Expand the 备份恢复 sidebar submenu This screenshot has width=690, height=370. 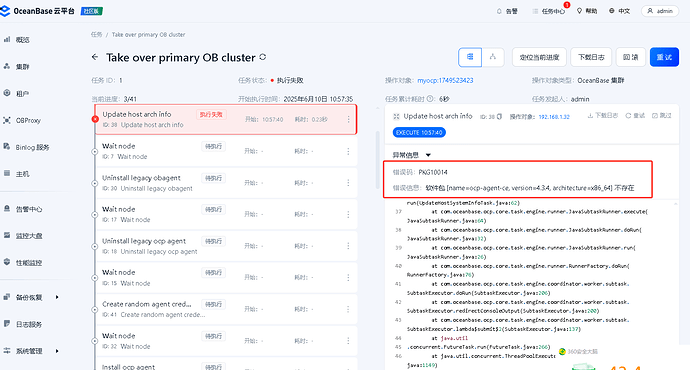[x=57, y=297]
